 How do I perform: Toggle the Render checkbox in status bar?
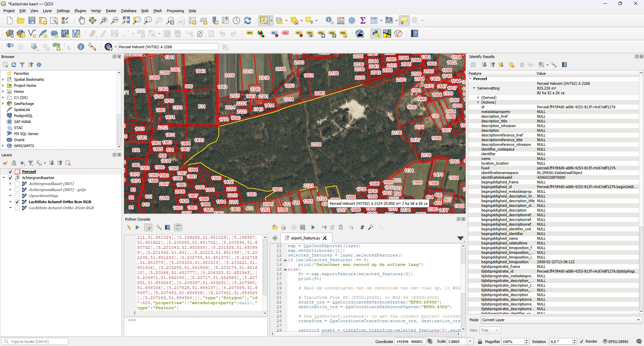[582, 342]
